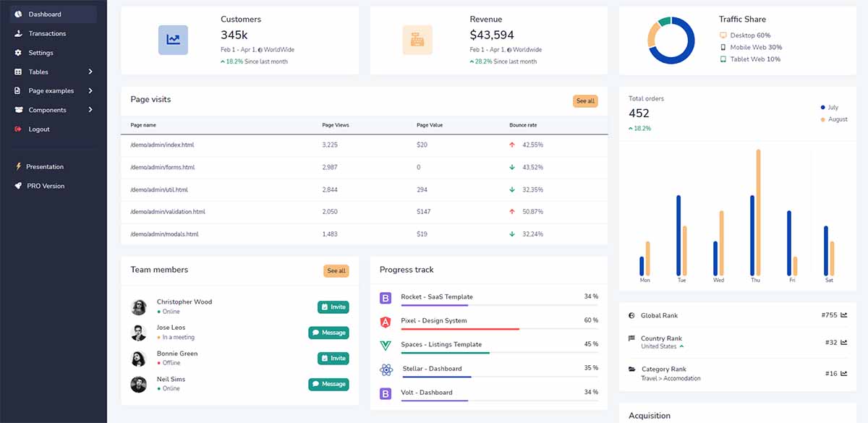Screen dimensions: 868x423
Task: Toggle the July series in Total orders legend
Action: click(x=829, y=106)
